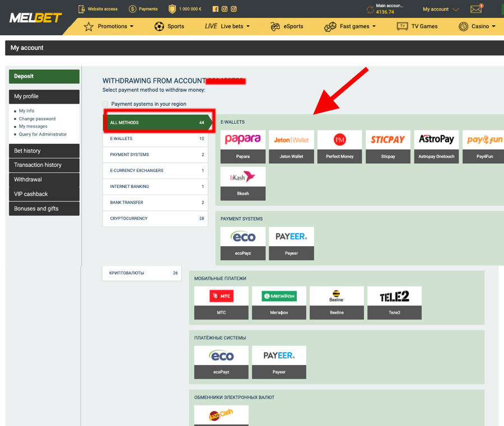Click the Facebook icon in header

click(216, 9)
